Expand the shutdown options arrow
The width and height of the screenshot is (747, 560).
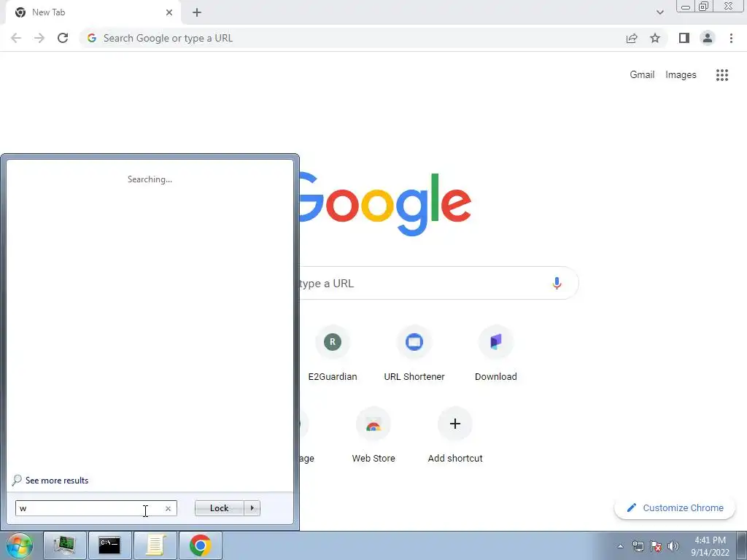(x=252, y=508)
